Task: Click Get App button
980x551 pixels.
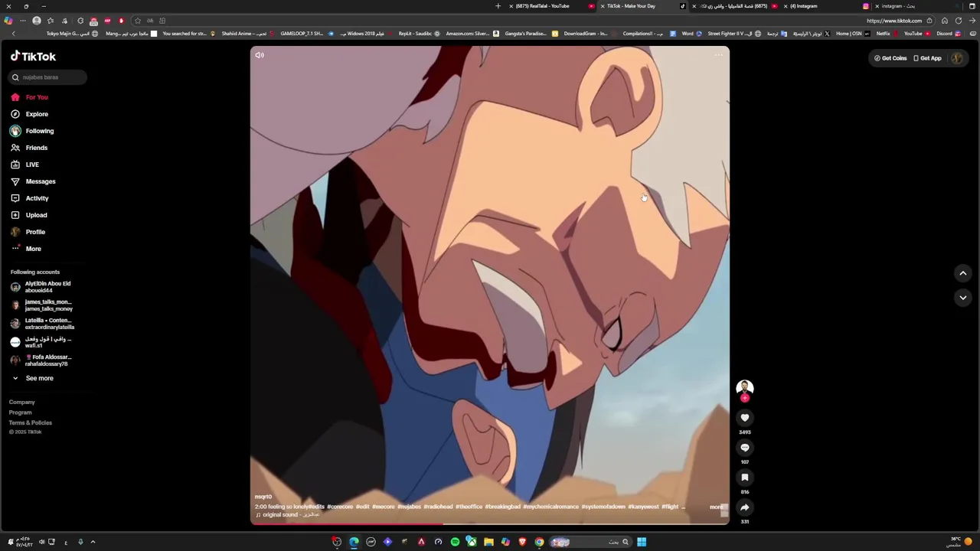Action: point(927,58)
